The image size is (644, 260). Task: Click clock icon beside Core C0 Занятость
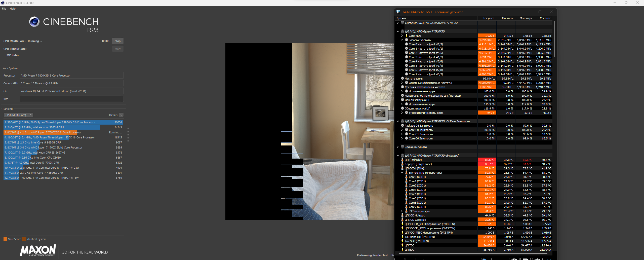point(406,130)
